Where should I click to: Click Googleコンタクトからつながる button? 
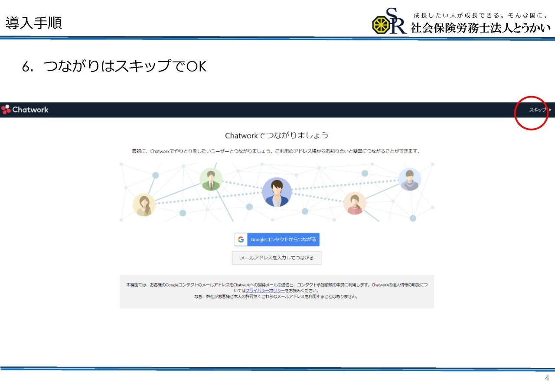click(277, 240)
